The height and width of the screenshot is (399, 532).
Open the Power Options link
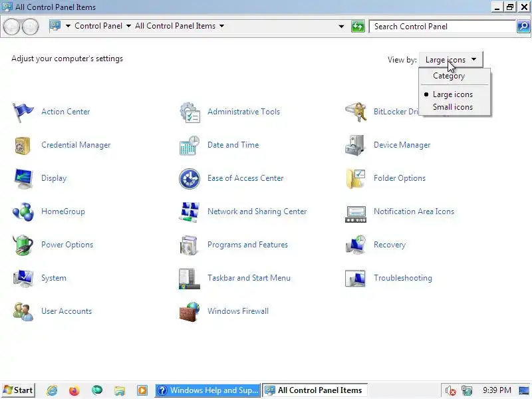(x=67, y=245)
